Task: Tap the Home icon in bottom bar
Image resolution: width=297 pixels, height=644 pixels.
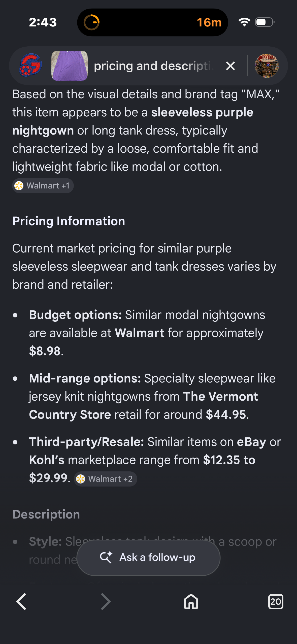Action: 191,601
